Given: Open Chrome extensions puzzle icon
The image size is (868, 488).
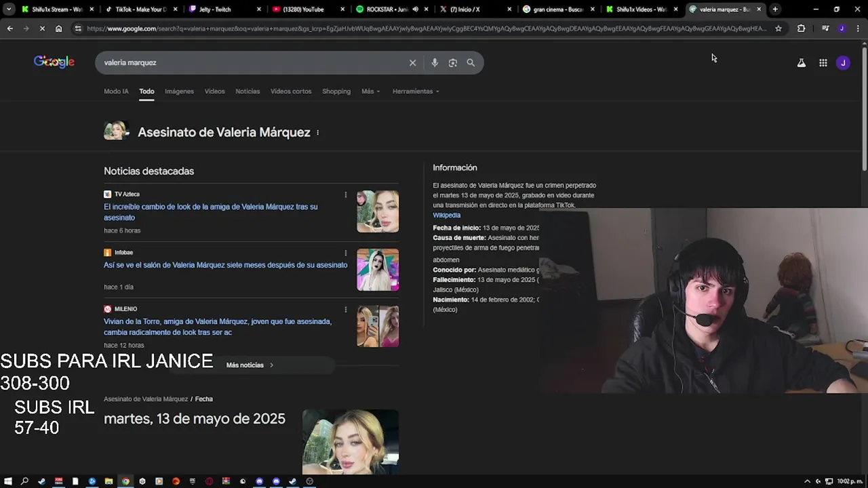Looking at the screenshot, I should (801, 28).
